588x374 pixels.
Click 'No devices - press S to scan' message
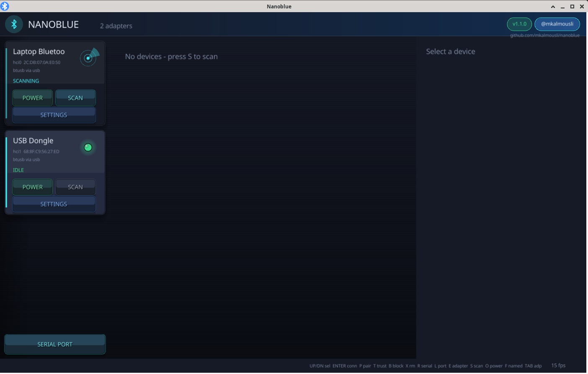(x=171, y=57)
